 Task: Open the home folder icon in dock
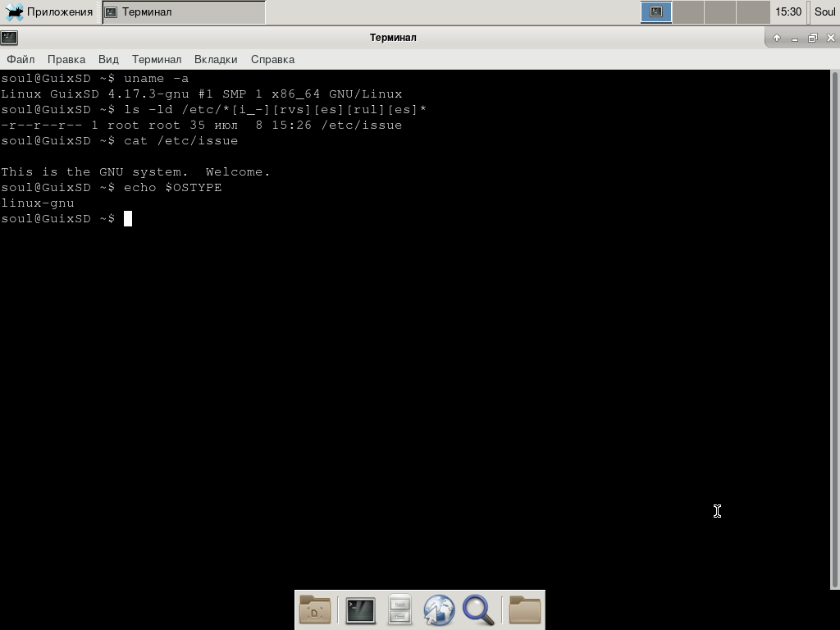click(524, 609)
